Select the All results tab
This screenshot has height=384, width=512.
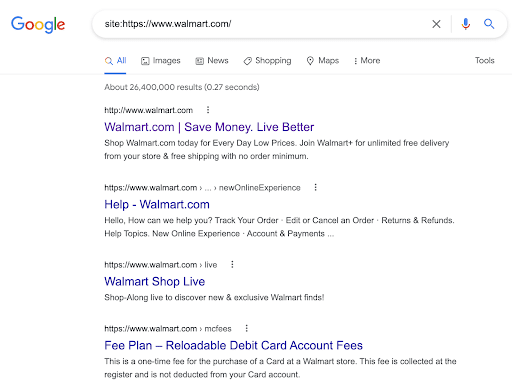pyautogui.click(x=115, y=61)
